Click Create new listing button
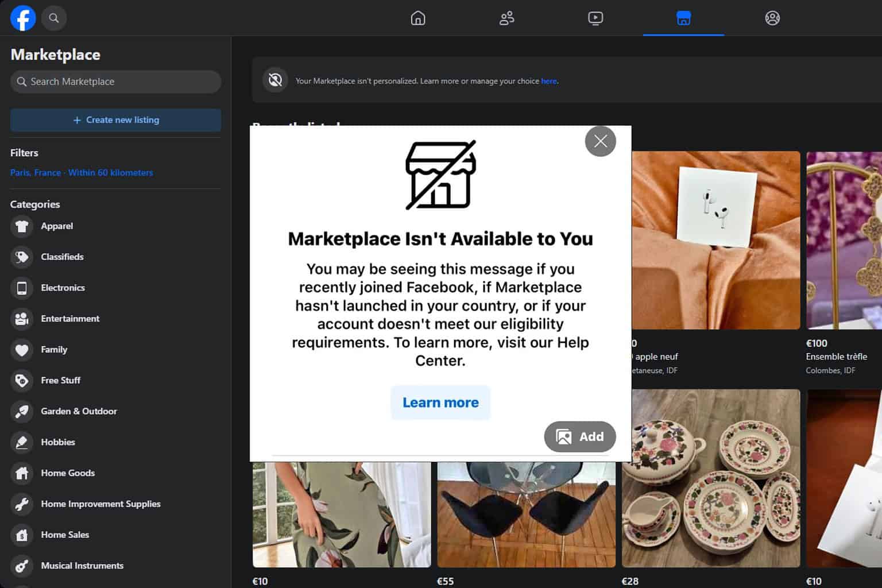 click(x=115, y=120)
